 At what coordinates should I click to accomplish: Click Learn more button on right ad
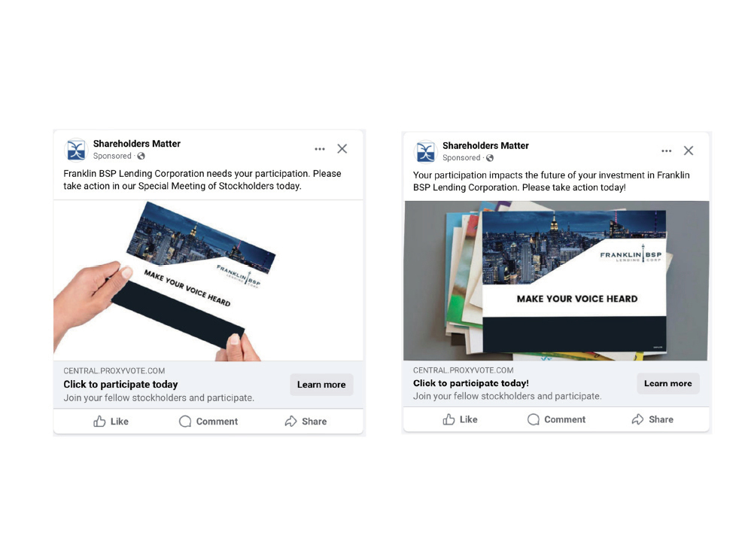coord(668,383)
